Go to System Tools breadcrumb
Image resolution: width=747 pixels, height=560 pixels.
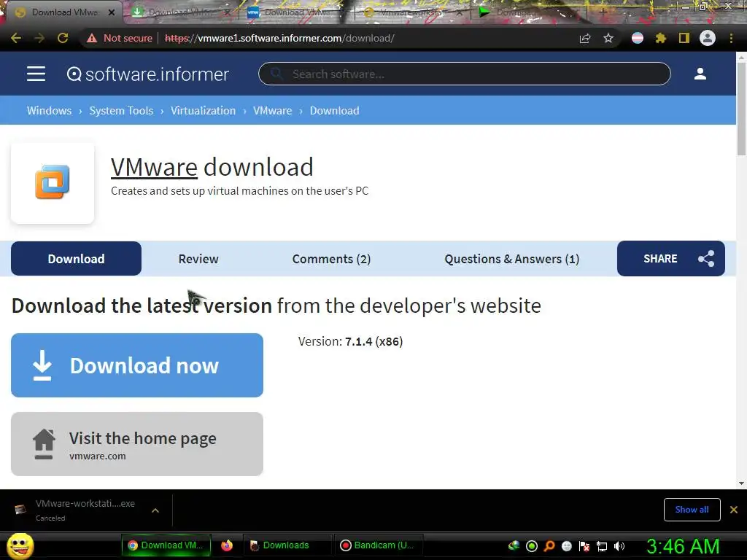[122, 111]
